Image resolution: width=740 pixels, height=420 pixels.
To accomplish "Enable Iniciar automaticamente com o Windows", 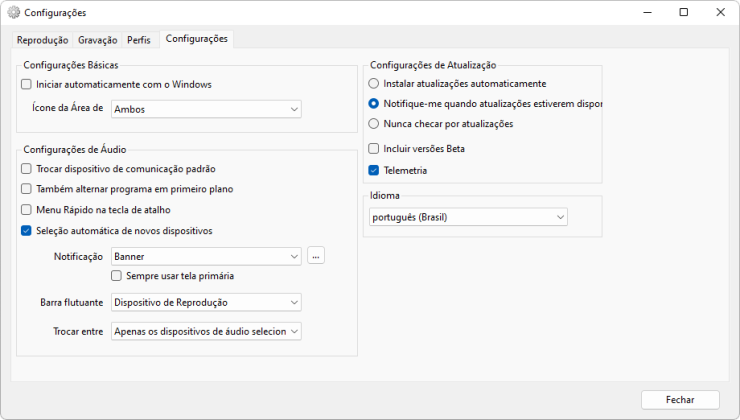I will [26, 84].
